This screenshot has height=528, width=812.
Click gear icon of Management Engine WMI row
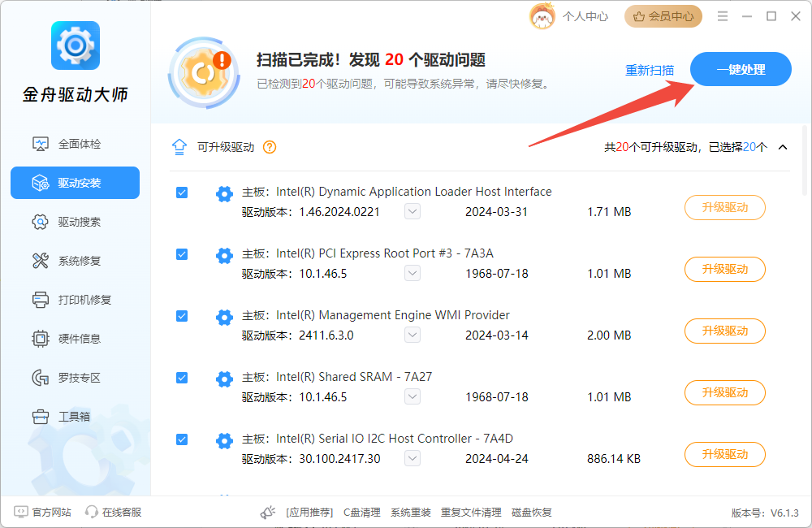(x=224, y=317)
